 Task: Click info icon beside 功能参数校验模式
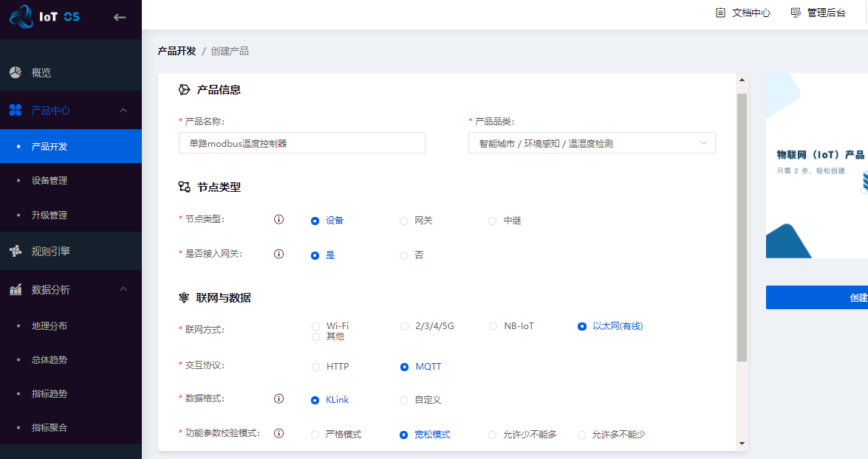[x=279, y=433]
